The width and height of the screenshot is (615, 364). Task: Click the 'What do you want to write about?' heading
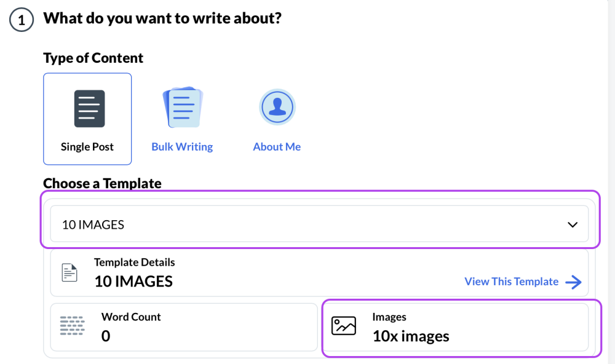pyautogui.click(x=162, y=18)
